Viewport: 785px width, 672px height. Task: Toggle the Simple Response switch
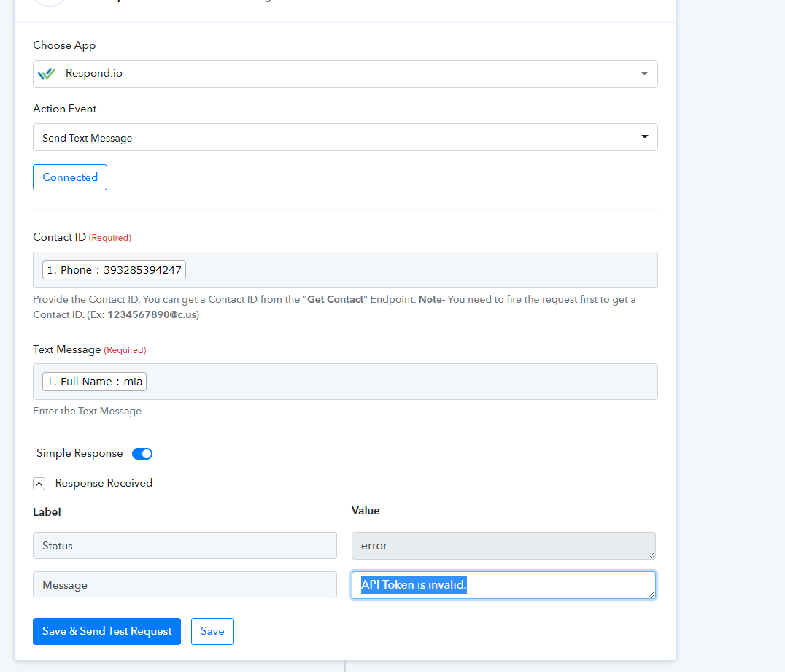142,454
